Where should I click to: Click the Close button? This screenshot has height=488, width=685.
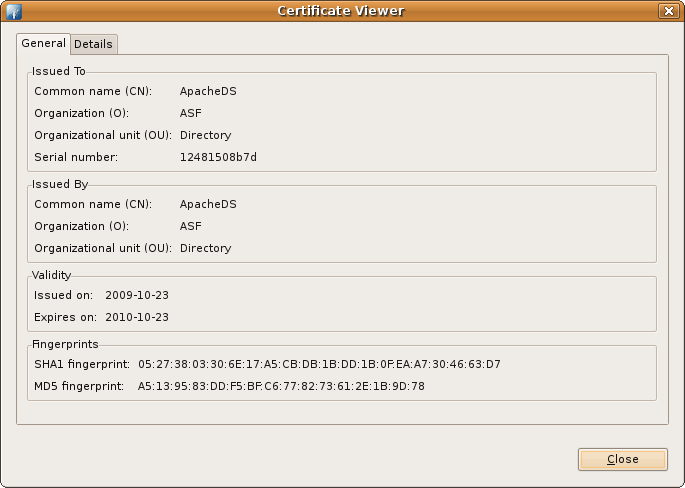tap(623, 459)
